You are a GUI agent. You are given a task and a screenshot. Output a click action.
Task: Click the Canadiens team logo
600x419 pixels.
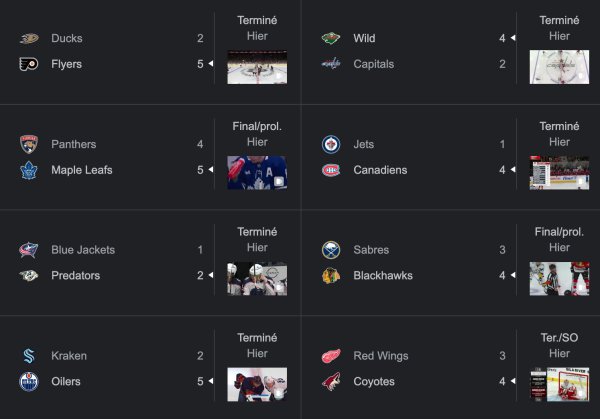[331, 170]
